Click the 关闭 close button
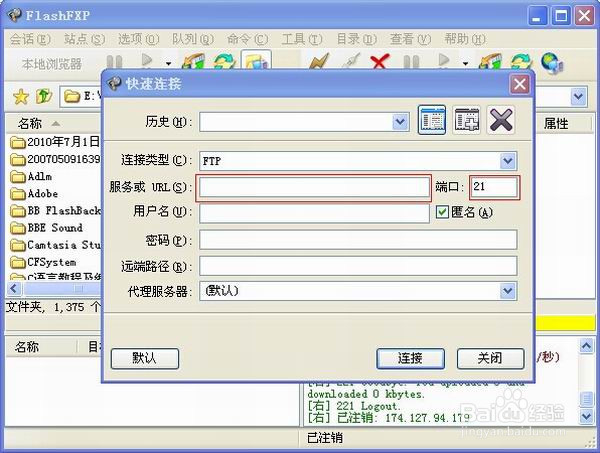600x453 pixels. coord(490,358)
